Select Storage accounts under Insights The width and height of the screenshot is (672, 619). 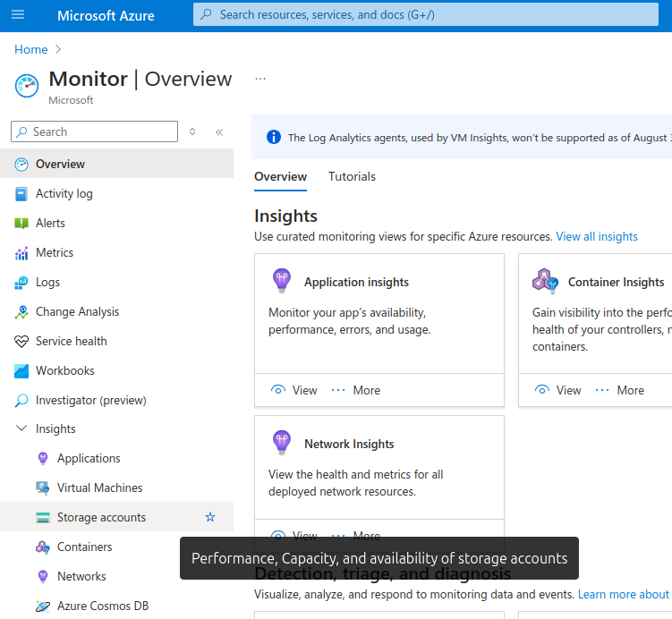pyautogui.click(x=116, y=518)
